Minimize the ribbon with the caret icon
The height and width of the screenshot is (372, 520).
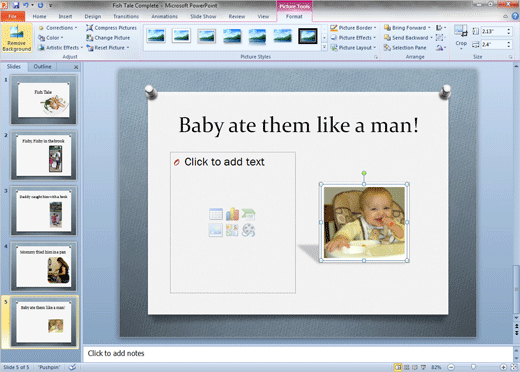(505, 16)
